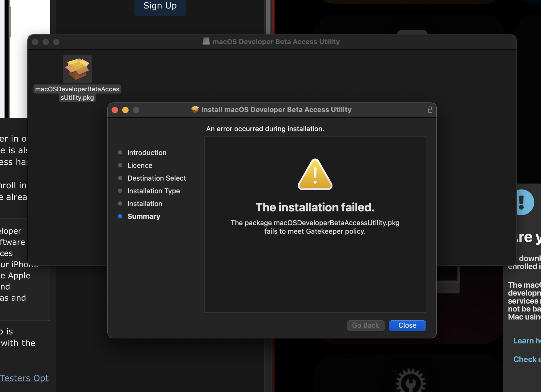Click the Gatekeeper policy error message text
This screenshot has width=541, height=392.
315,227
